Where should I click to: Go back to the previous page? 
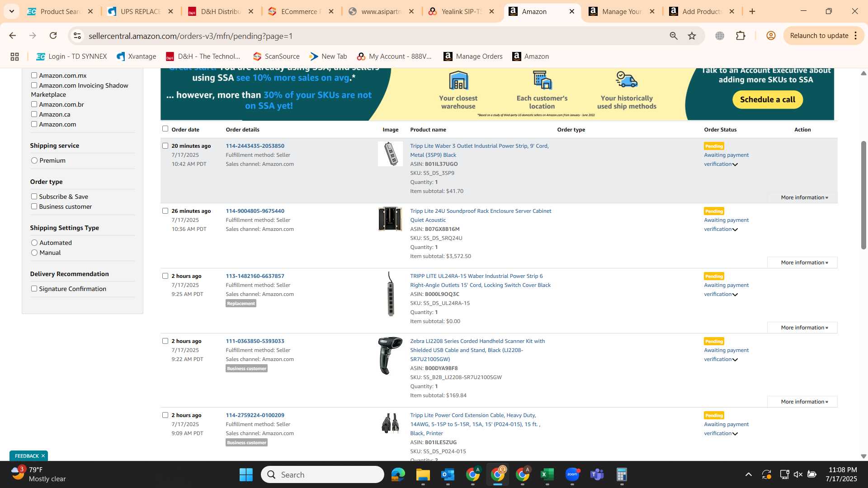13,36
